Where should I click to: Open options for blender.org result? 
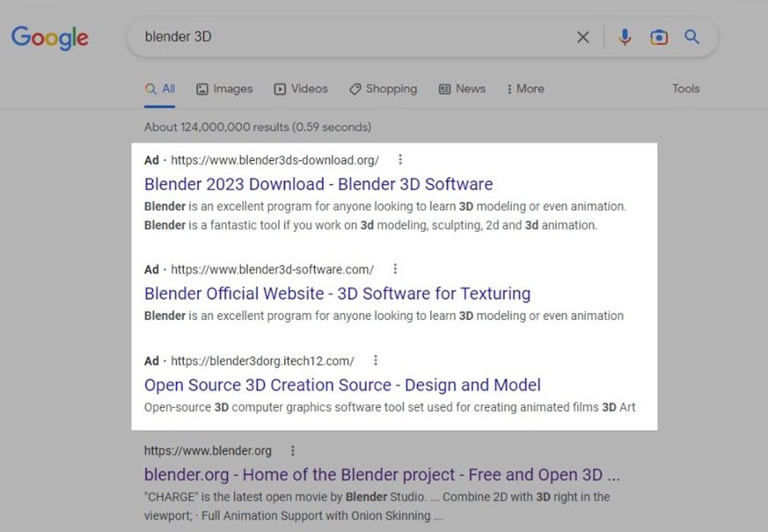tap(293, 450)
